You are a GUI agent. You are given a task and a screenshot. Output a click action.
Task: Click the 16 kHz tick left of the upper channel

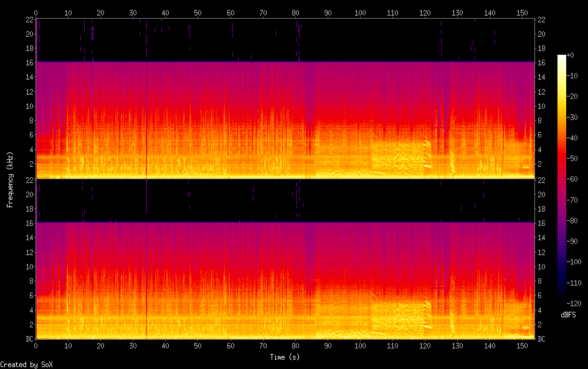28,62
